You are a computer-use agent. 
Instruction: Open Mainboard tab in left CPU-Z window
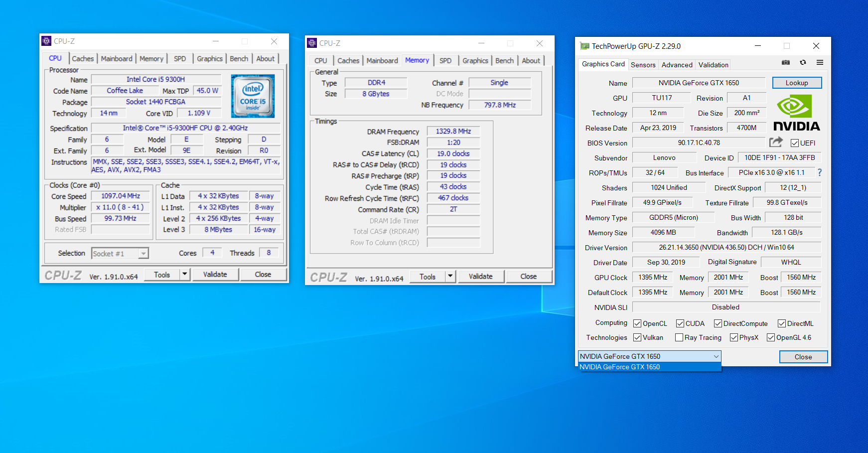point(117,59)
